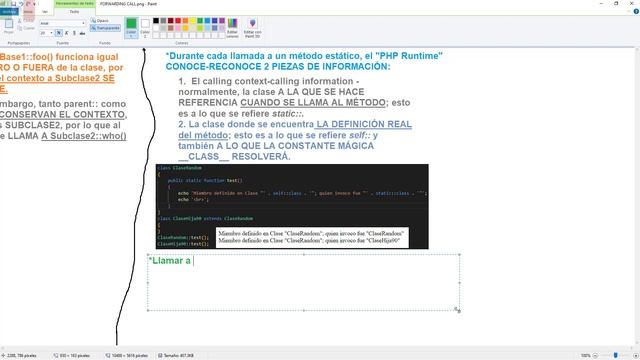Pick the purple color swatch
The height and width of the screenshot is (360, 640).
point(222,20)
